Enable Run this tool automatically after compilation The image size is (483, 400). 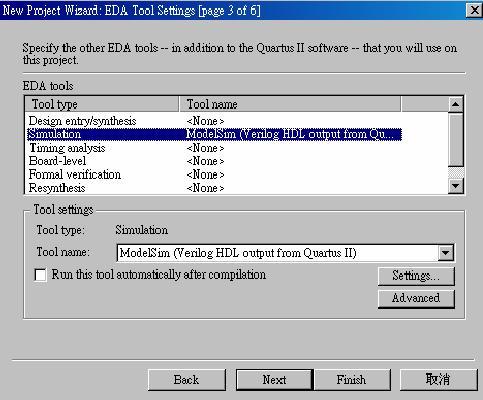(x=40, y=275)
